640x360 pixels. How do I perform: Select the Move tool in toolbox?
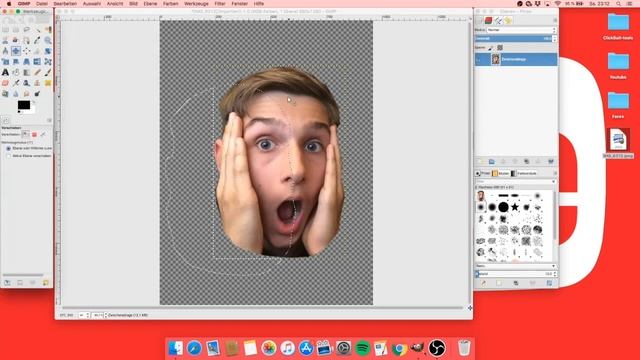tap(16, 51)
